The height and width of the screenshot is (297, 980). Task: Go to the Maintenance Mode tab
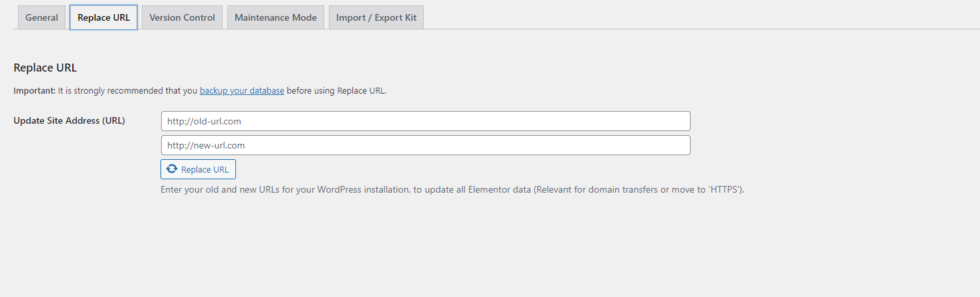point(275,17)
